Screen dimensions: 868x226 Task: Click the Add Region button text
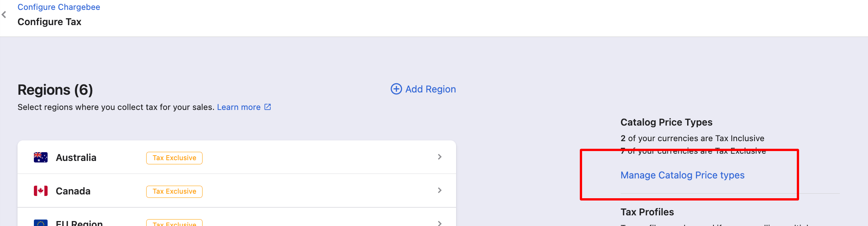[x=431, y=89]
